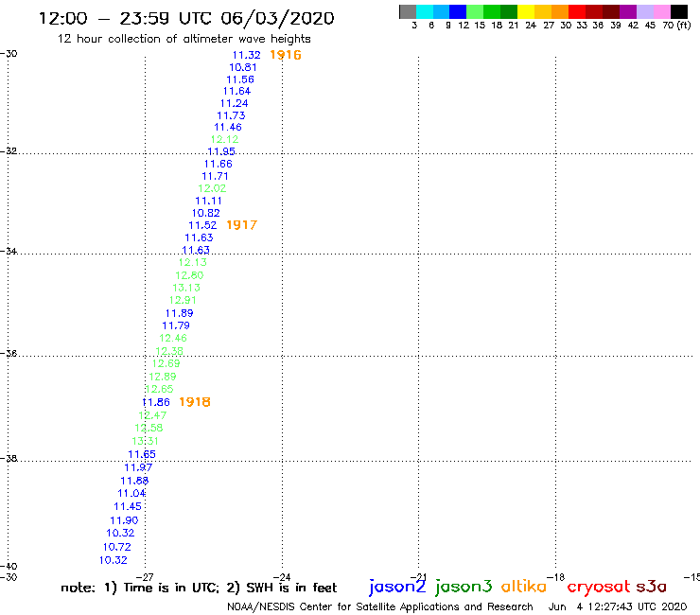Click the wave height value 11.56
The height and width of the screenshot is (615, 700).
click(240, 79)
